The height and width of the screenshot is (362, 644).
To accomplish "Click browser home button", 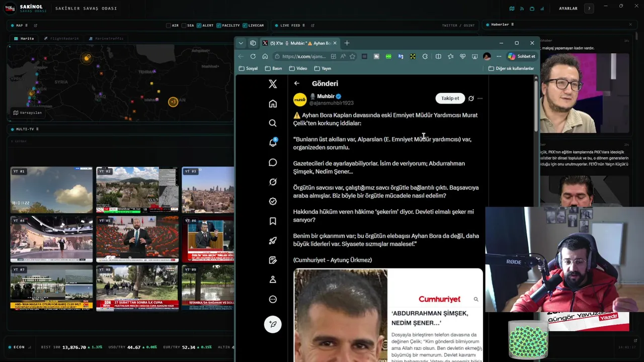I will [265, 56].
